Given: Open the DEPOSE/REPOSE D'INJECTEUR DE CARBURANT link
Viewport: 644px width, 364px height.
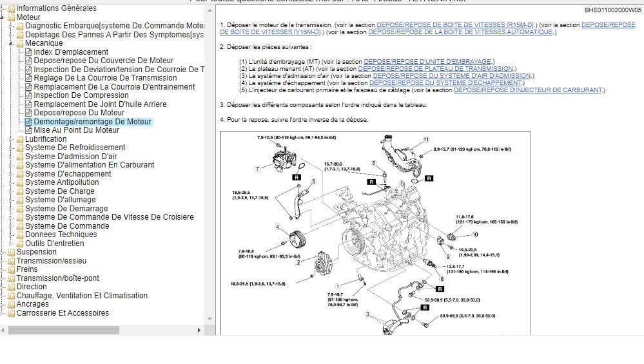Looking at the screenshot, I should point(529,90).
